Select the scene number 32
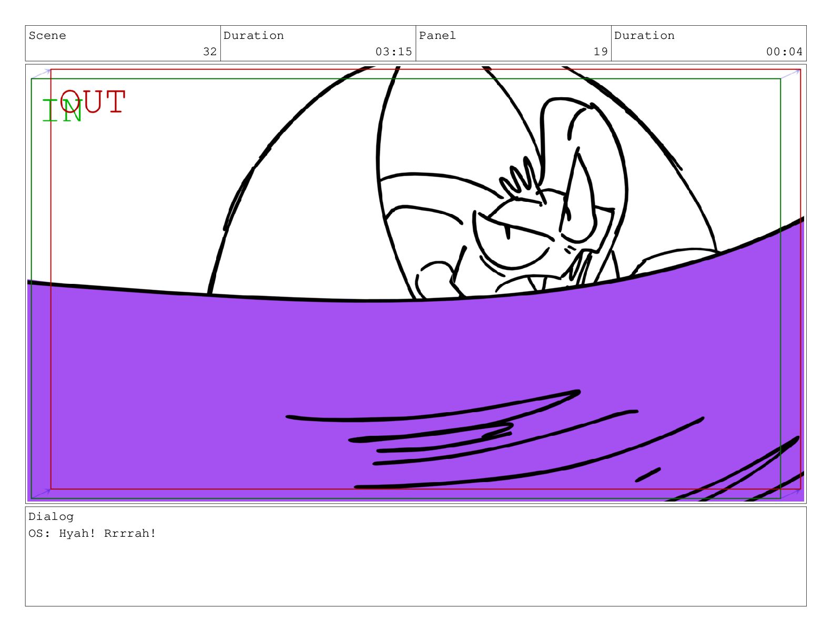832x644 pixels. (x=210, y=52)
